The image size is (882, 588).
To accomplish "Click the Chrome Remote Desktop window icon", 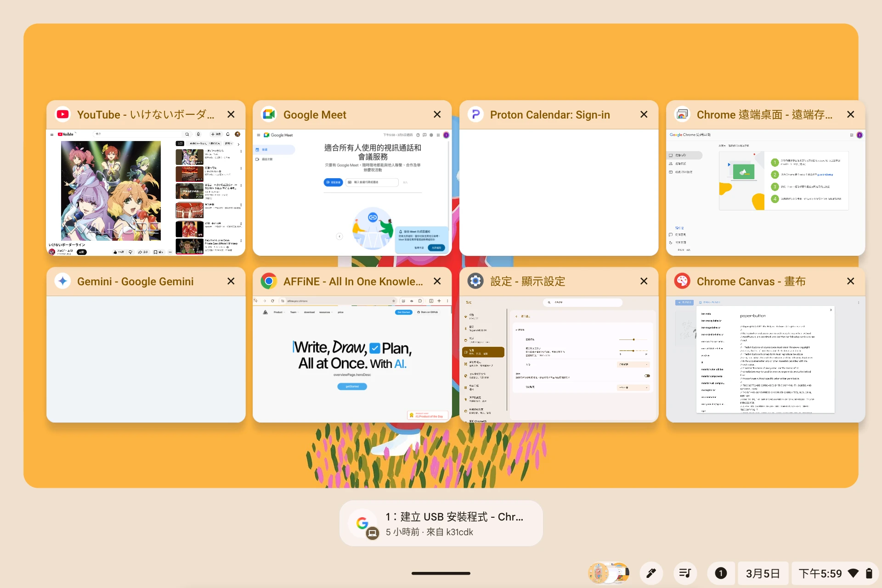I will [x=682, y=114].
